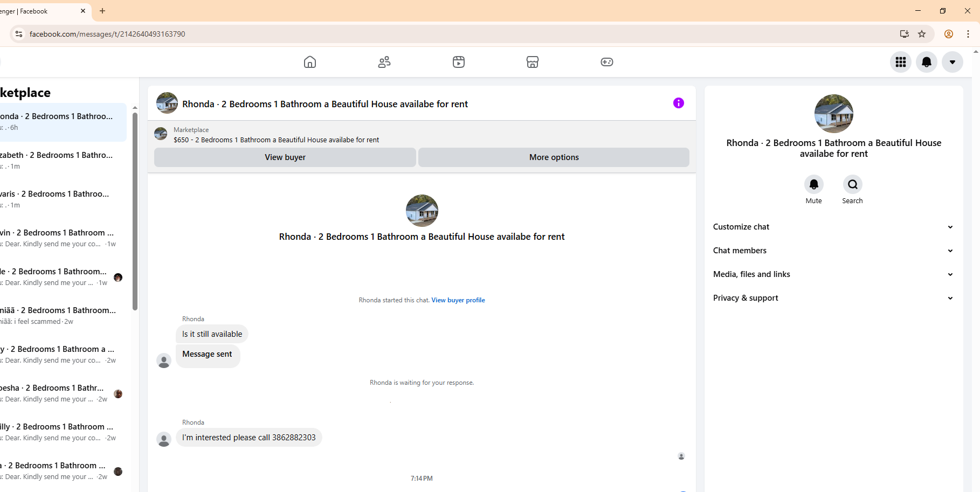Click the More options button
Screen dimensions: 980x492
[x=554, y=157]
